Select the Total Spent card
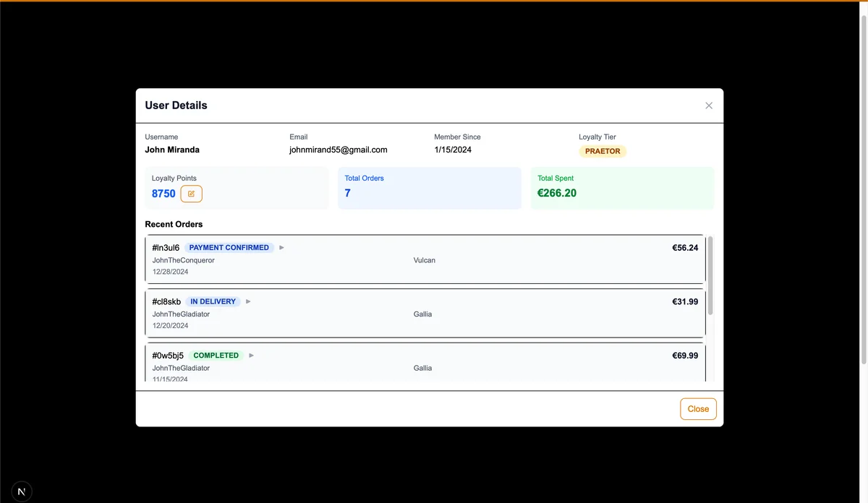 pos(622,188)
